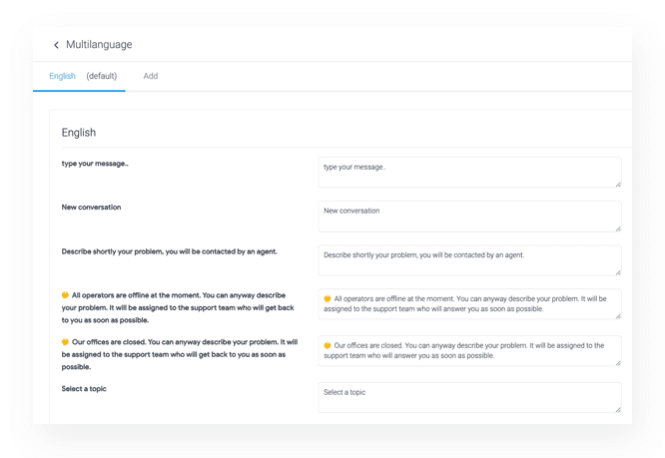Click the 'Describe shortly your problem' text area
This screenshot has height=458, width=665.
tap(469, 260)
